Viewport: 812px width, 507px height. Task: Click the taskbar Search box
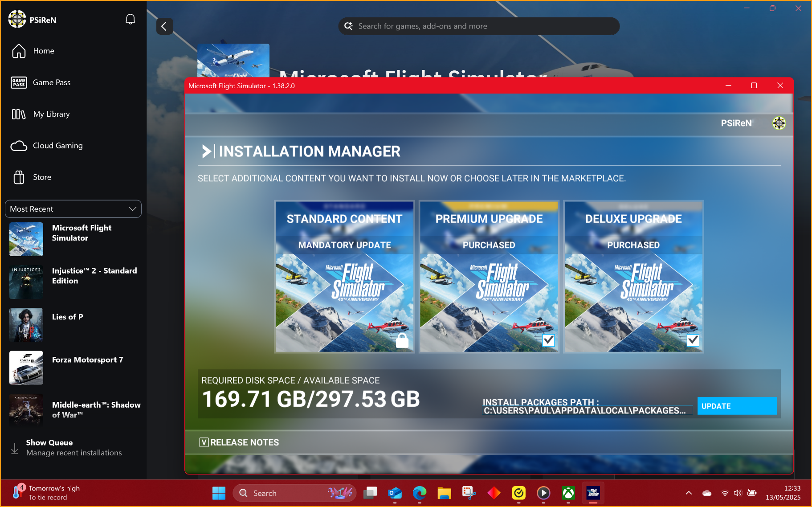[x=294, y=493]
